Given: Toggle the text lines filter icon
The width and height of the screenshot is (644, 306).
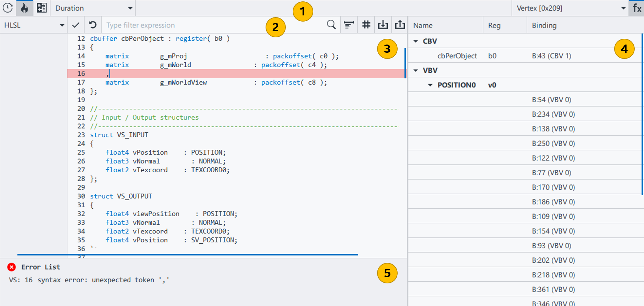Looking at the screenshot, I should [x=349, y=25].
